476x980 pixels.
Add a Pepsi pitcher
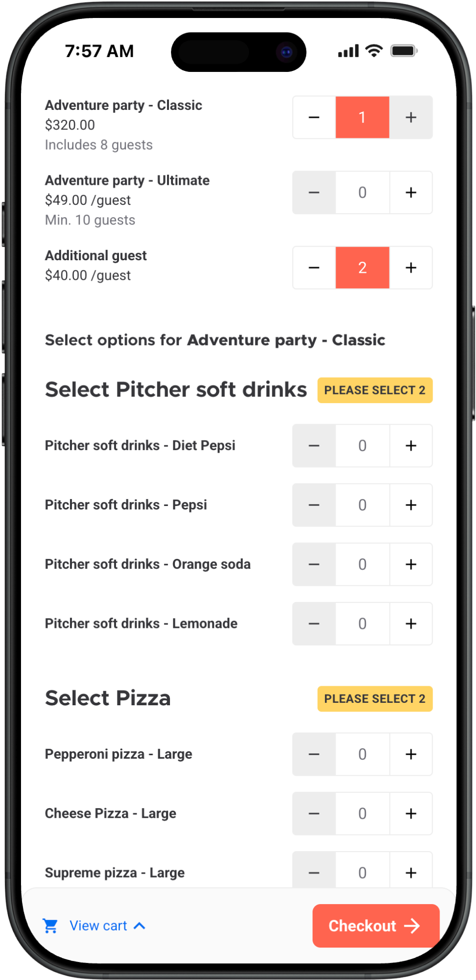[410, 505]
